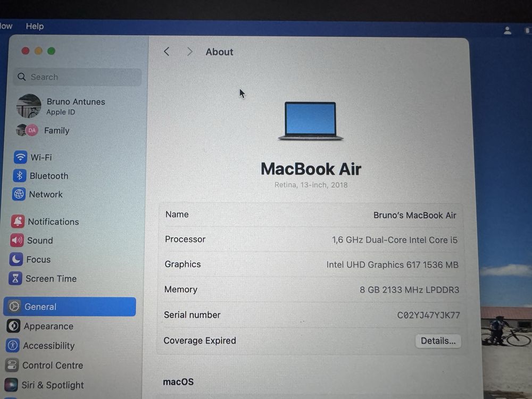Go back with the left chevron

166,52
